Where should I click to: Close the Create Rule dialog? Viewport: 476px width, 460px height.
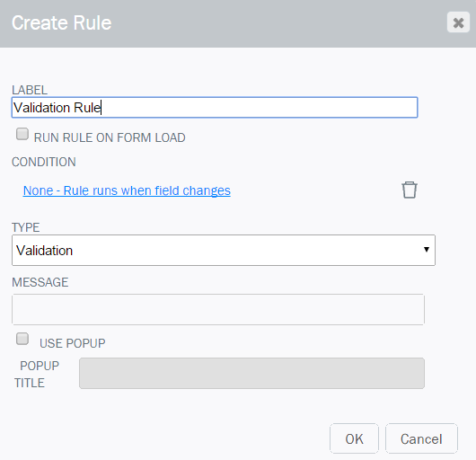coord(458,22)
